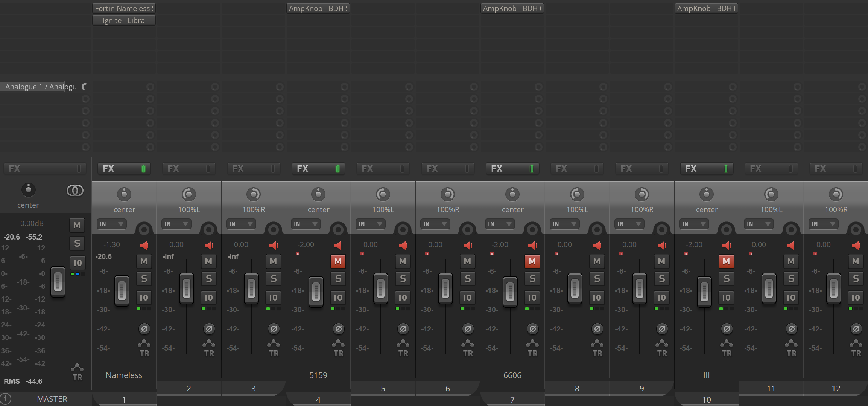Screen dimensions: 868x406
Task: Expand the IN input menu on track 5
Action: 371,224
